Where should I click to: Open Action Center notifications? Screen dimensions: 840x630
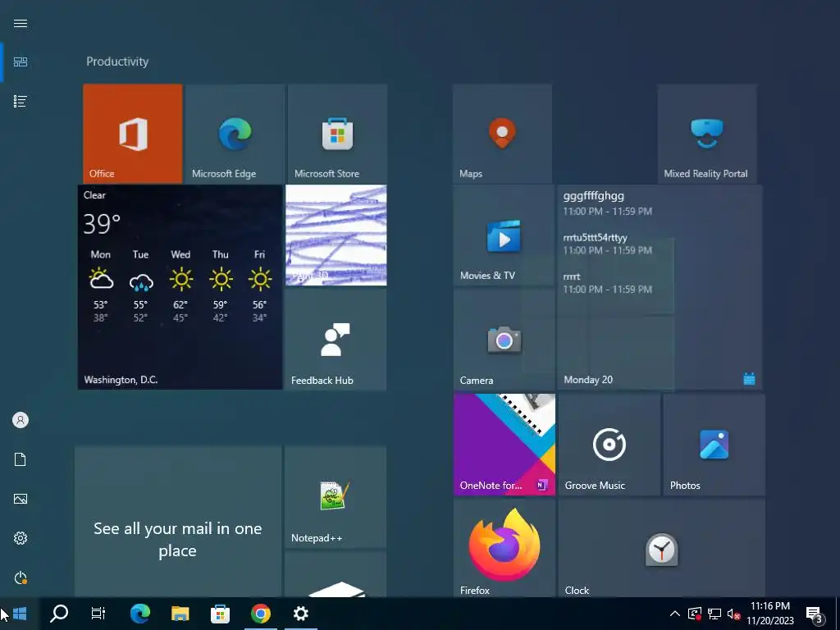click(x=815, y=614)
